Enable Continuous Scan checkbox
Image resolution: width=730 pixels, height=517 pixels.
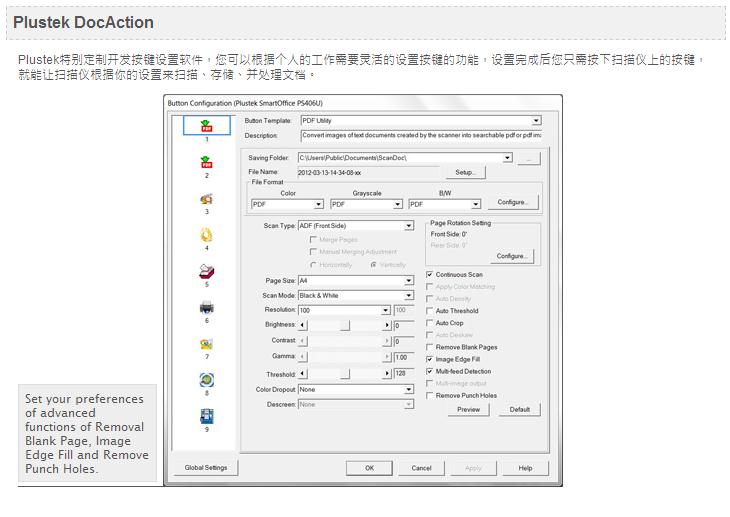tap(430, 274)
